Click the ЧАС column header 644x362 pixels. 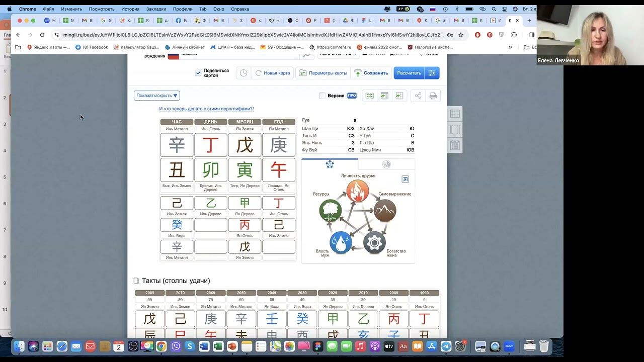(177, 122)
